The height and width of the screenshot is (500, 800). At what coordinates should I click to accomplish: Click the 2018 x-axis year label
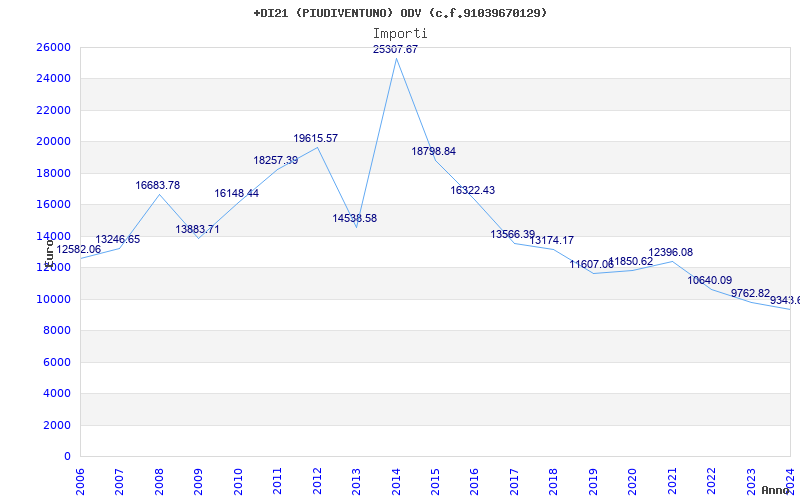coord(554,482)
